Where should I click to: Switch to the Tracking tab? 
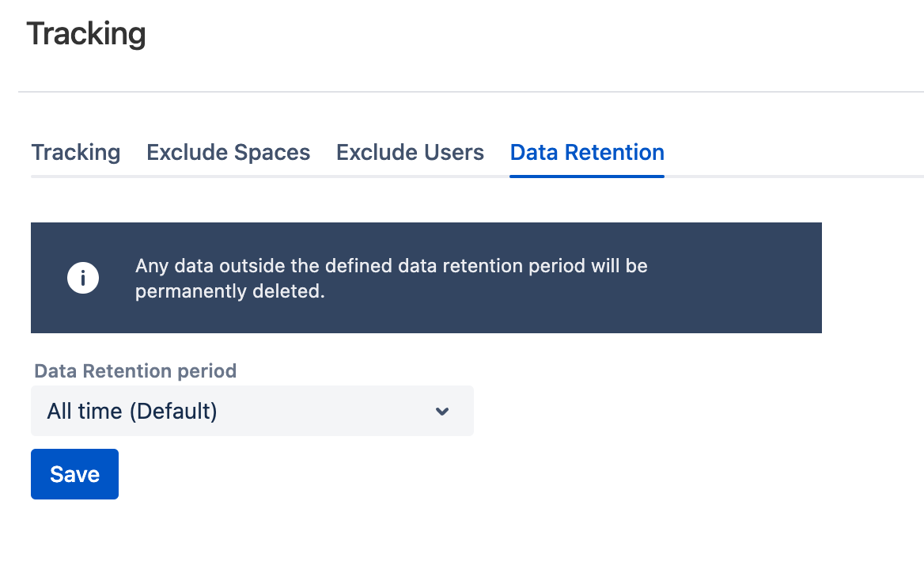[76, 152]
